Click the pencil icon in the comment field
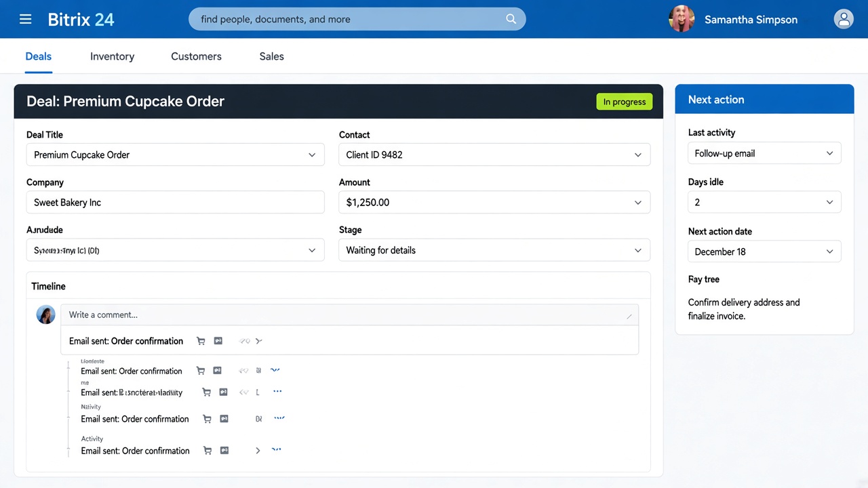Image resolution: width=868 pixels, height=488 pixels. [629, 316]
